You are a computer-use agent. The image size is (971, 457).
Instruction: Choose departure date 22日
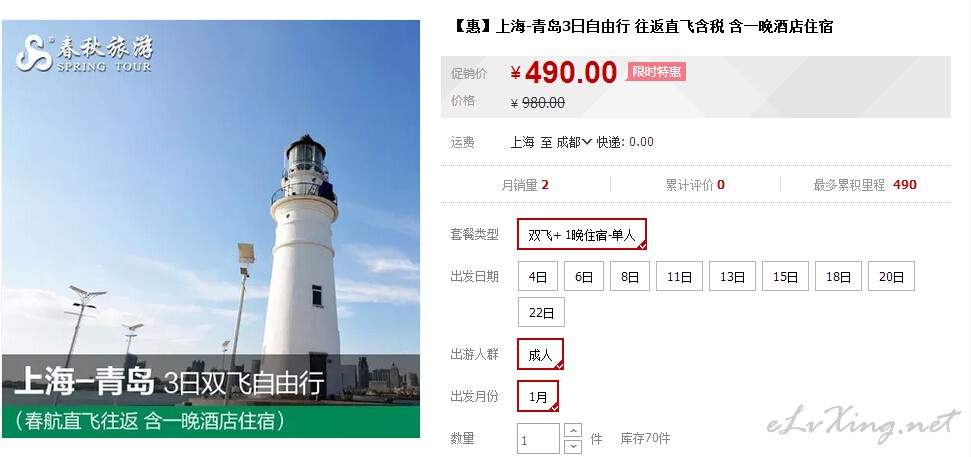pyautogui.click(x=541, y=312)
